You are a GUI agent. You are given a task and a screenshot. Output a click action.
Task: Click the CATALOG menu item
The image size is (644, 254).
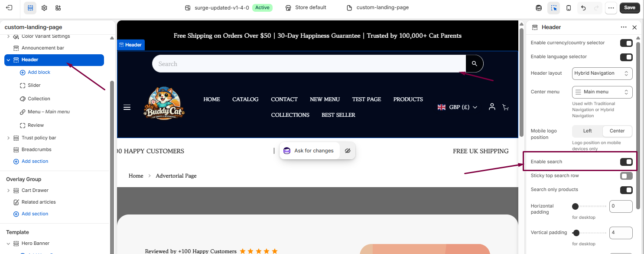click(x=245, y=99)
